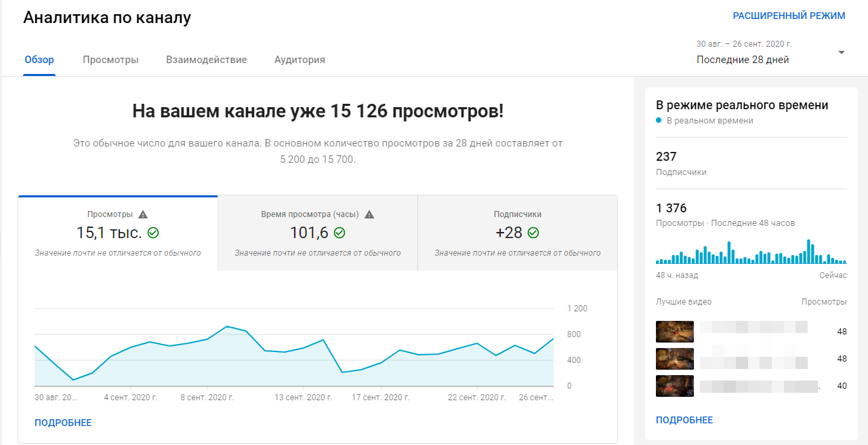This screenshot has height=445, width=868.
Task: Click the 8 сент. 2020 г. axis label
Action: point(207,398)
